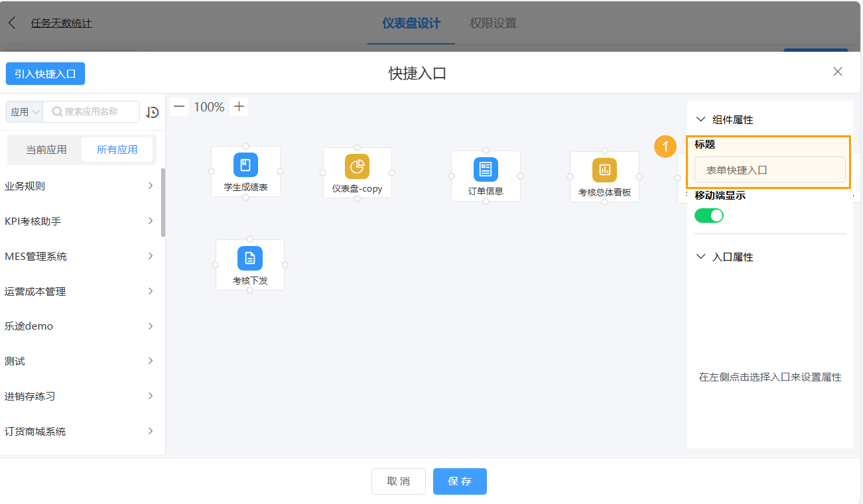Disable the 移动端显示 toggle
Image resolution: width=863 pixels, height=504 pixels.
(x=709, y=215)
